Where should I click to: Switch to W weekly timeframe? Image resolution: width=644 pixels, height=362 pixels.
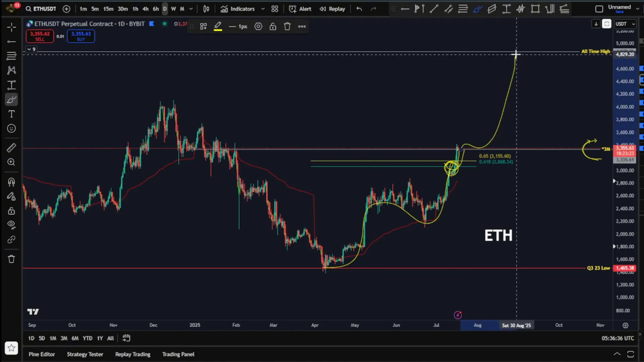173,9
